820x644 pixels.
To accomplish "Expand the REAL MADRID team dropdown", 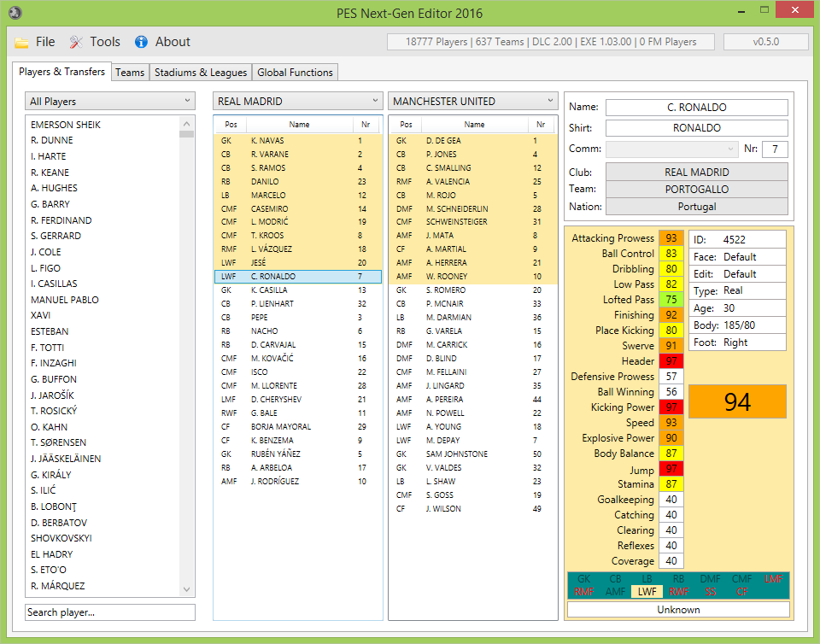I will pos(297,101).
